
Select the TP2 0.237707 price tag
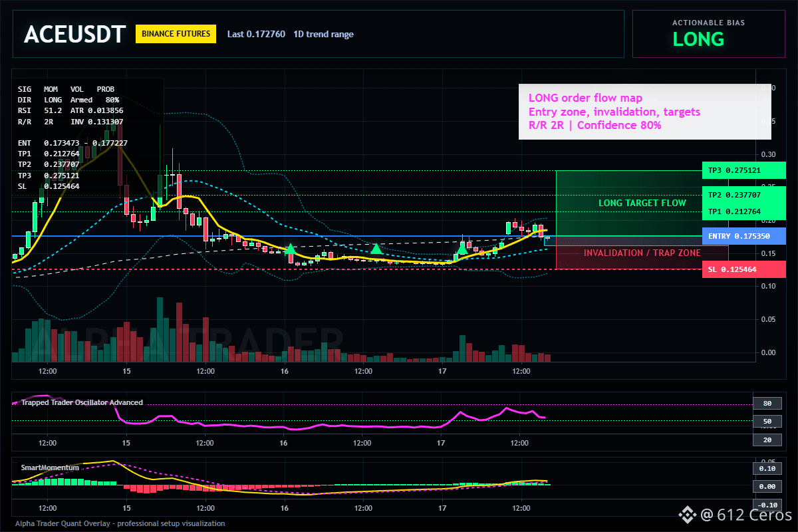click(x=743, y=195)
